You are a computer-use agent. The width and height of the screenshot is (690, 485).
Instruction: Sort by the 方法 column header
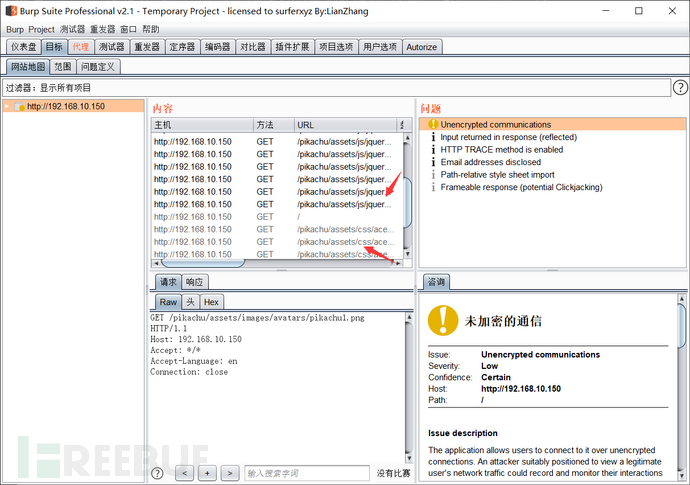click(x=274, y=125)
